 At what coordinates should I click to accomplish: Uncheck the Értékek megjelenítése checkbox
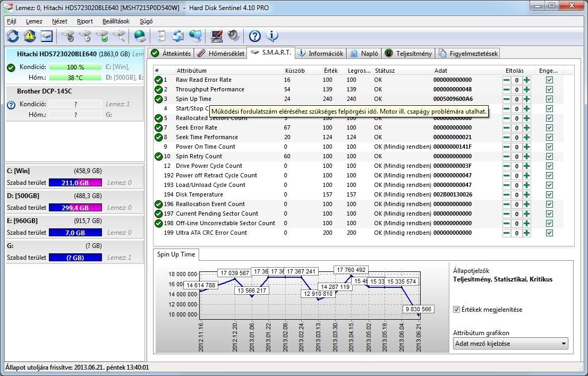tap(456, 310)
